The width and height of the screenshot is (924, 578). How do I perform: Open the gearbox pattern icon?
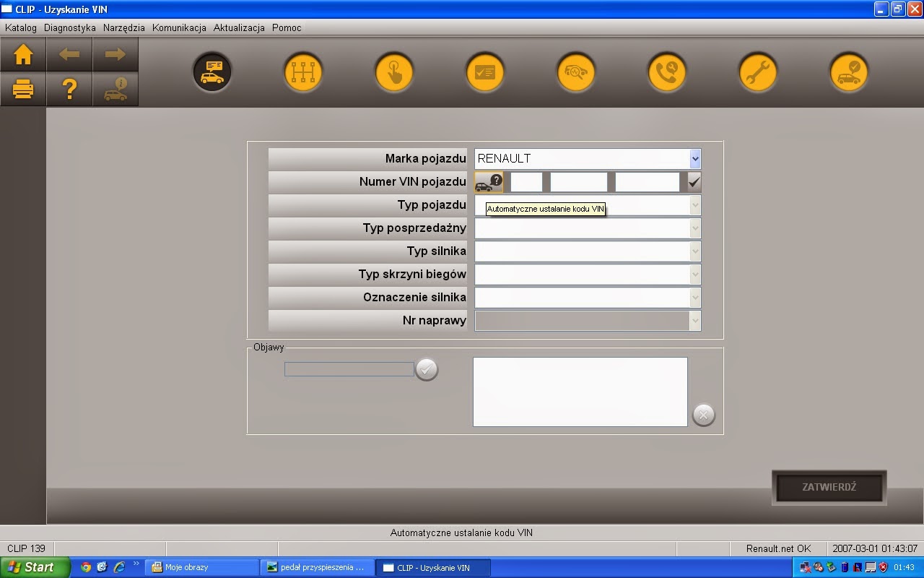[303, 72]
